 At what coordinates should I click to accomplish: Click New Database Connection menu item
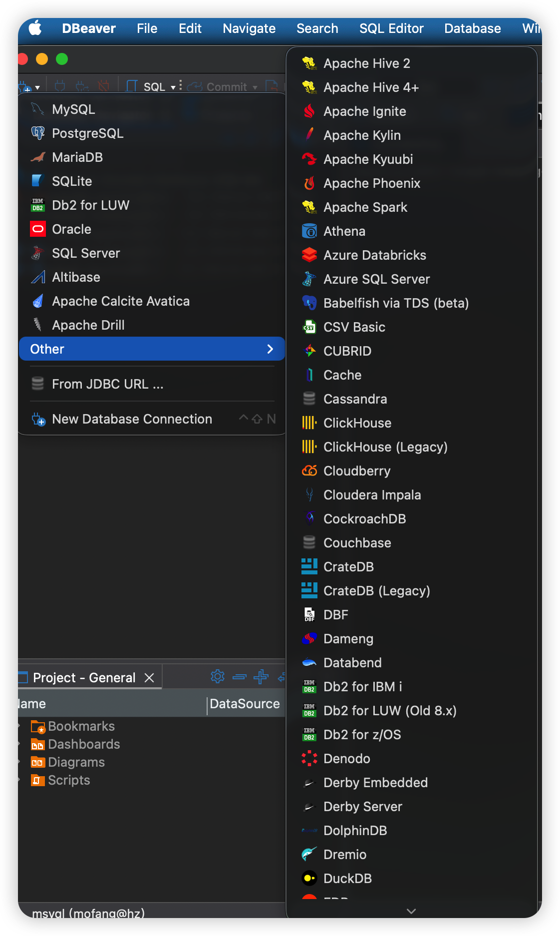pyautogui.click(x=152, y=419)
